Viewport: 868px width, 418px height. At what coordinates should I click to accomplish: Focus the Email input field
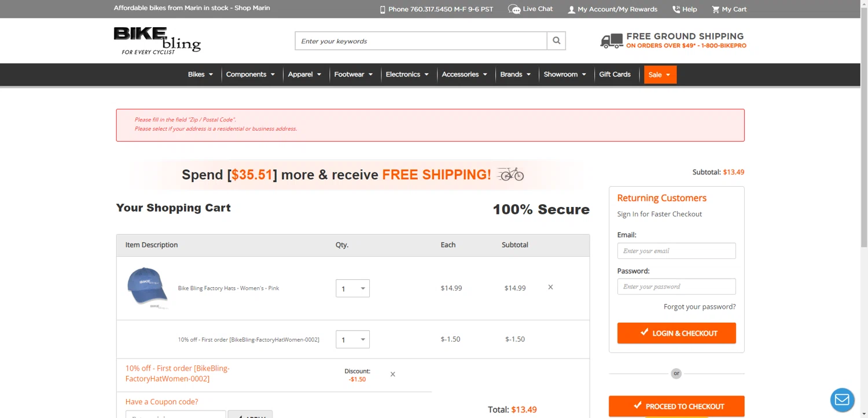676,251
